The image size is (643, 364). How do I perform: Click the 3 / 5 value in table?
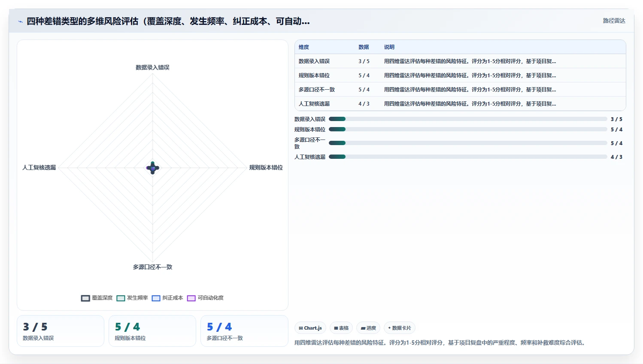[x=364, y=61]
